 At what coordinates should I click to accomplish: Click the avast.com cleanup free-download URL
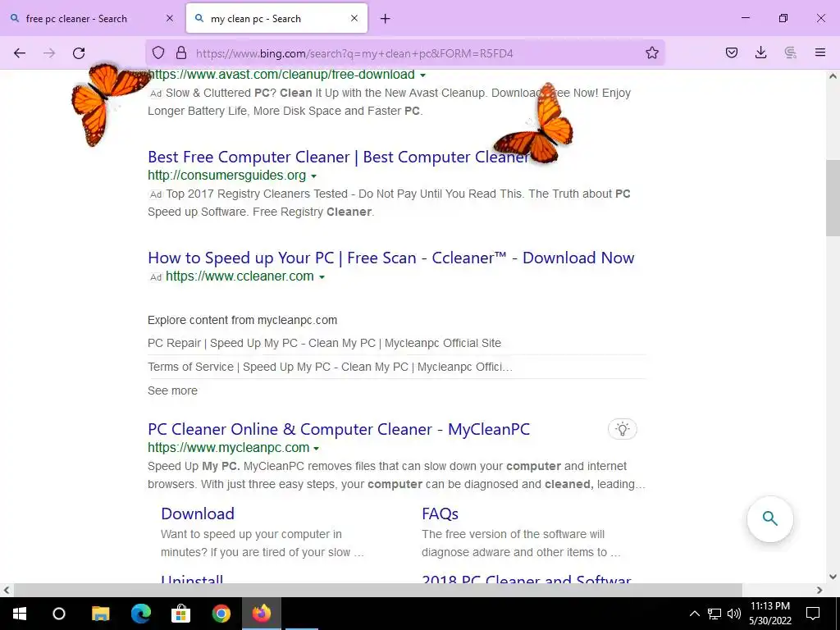click(x=281, y=75)
